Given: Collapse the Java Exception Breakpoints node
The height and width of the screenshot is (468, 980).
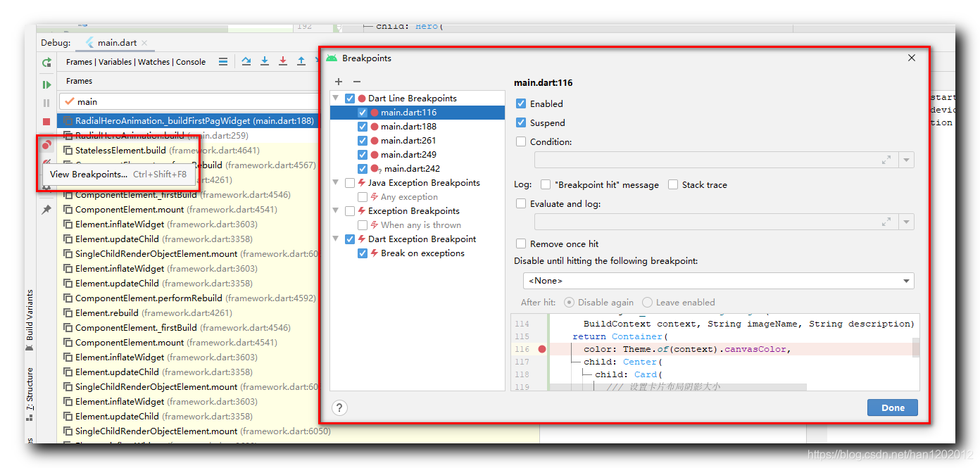Looking at the screenshot, I should [337, 183].
